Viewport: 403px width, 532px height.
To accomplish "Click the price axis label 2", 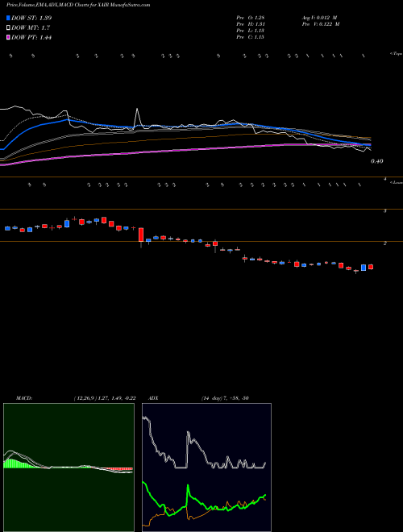I will click(x=384, y=243).
